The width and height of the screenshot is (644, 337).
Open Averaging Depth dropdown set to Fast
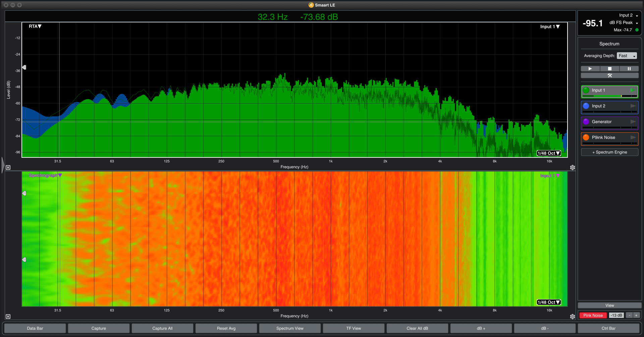tap(627, 56)
